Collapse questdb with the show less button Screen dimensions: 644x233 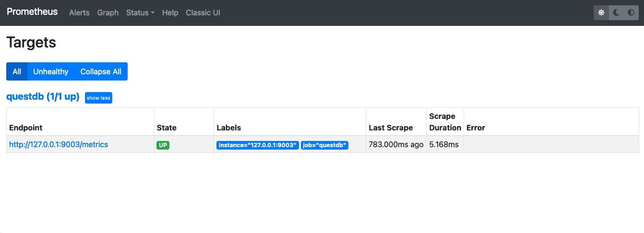[x=98, y=98]
